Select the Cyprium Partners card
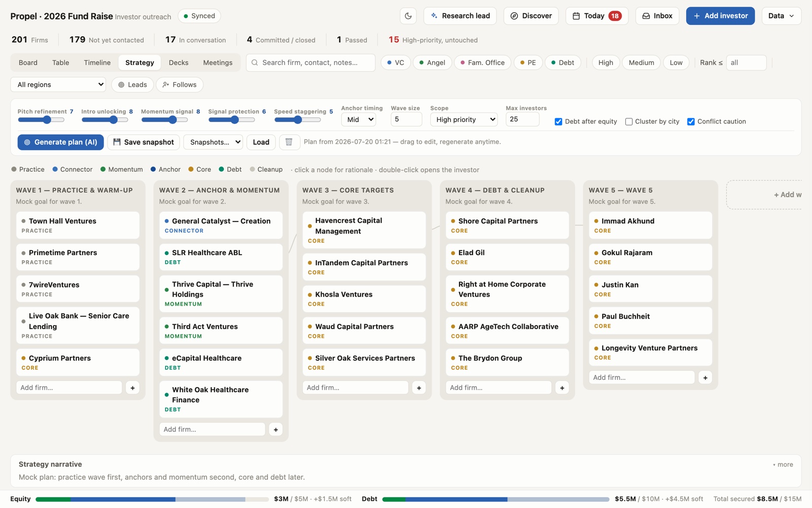Viewport: 812px width, 508px height. 78,362
